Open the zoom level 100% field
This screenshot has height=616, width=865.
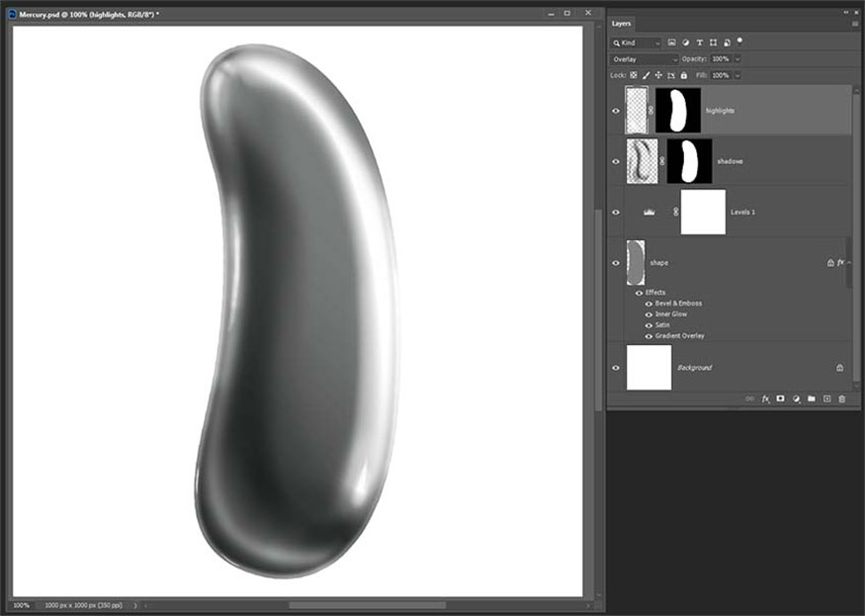21,605
